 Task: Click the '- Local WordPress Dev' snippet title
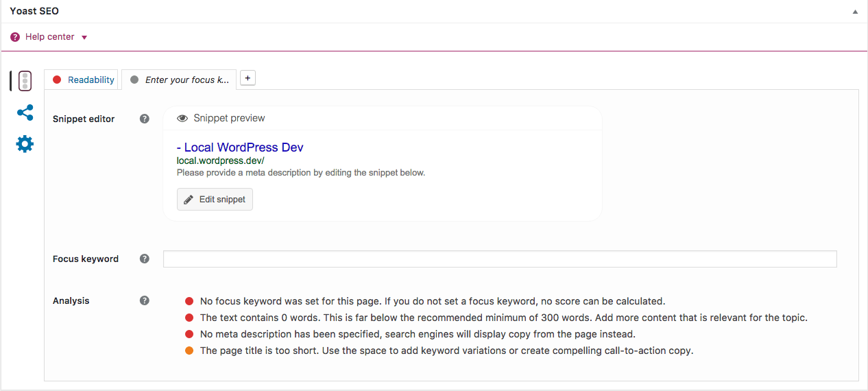click(x=240, y=147)
